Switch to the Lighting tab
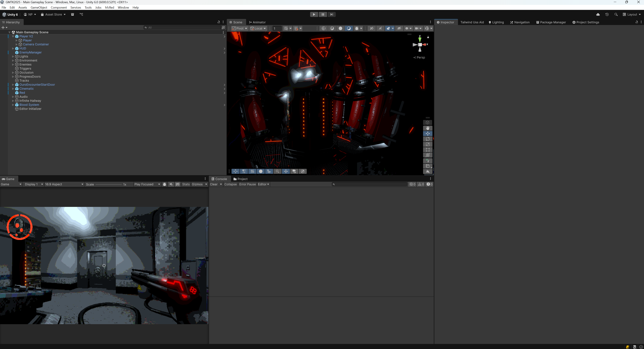Screen dimensions: 644x349 [496, 22]
